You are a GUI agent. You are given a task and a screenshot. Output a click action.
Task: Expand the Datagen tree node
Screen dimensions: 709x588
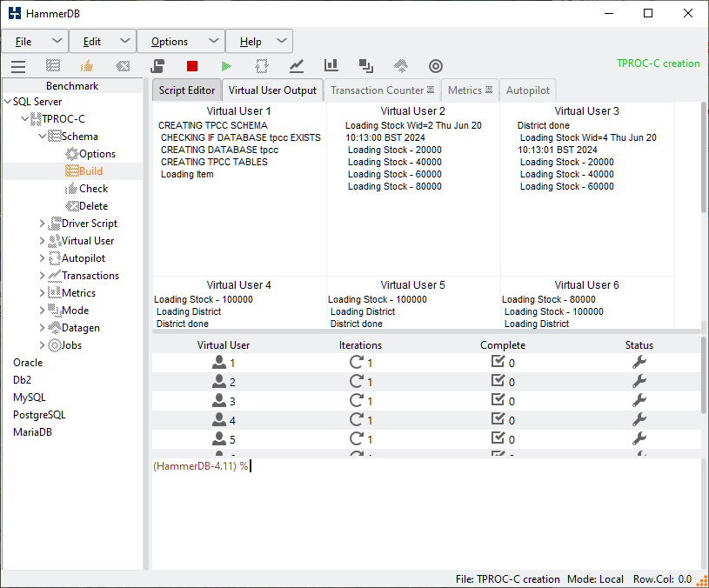click(42, 328)
